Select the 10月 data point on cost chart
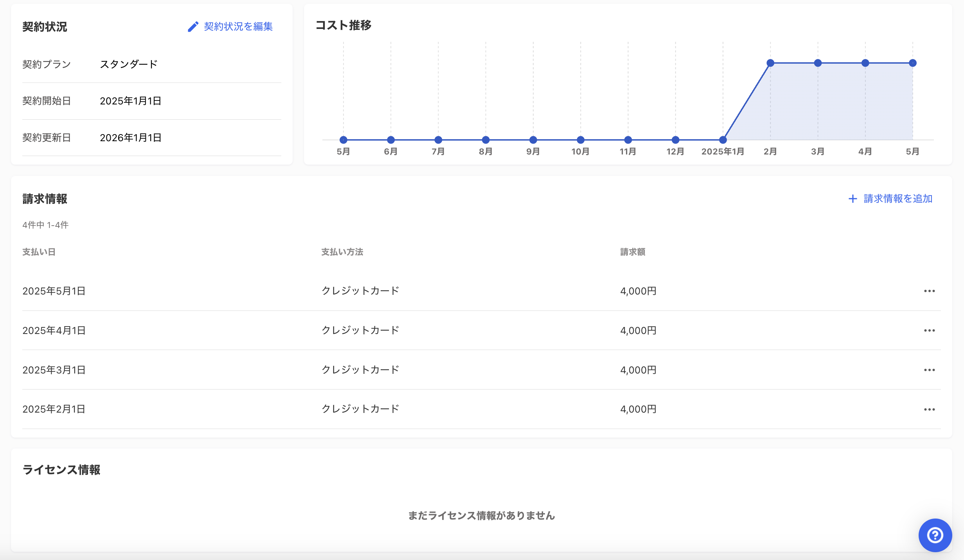The width and height of the screenshot is (964, 560). click(x=581, y=140)
